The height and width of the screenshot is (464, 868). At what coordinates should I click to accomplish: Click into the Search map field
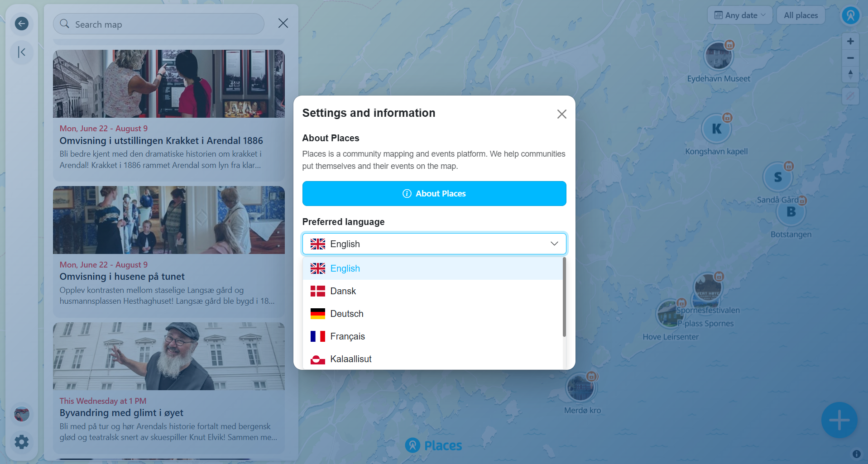(158, 24)
